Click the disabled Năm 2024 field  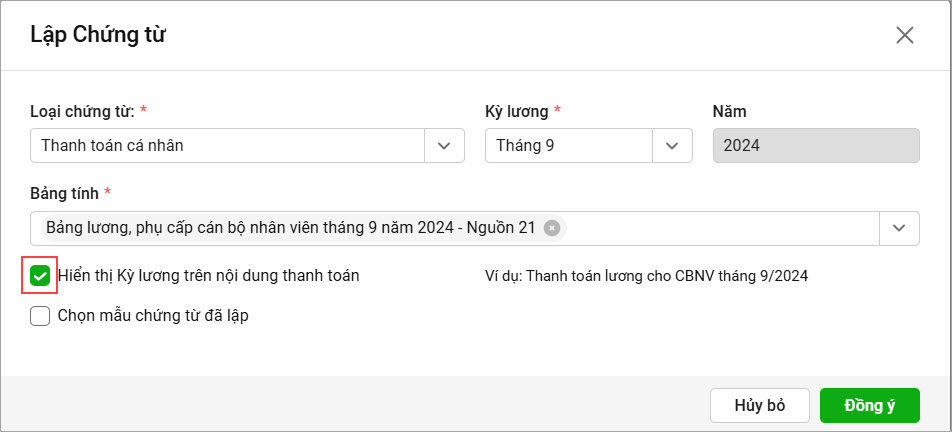(x=816, y=146)
